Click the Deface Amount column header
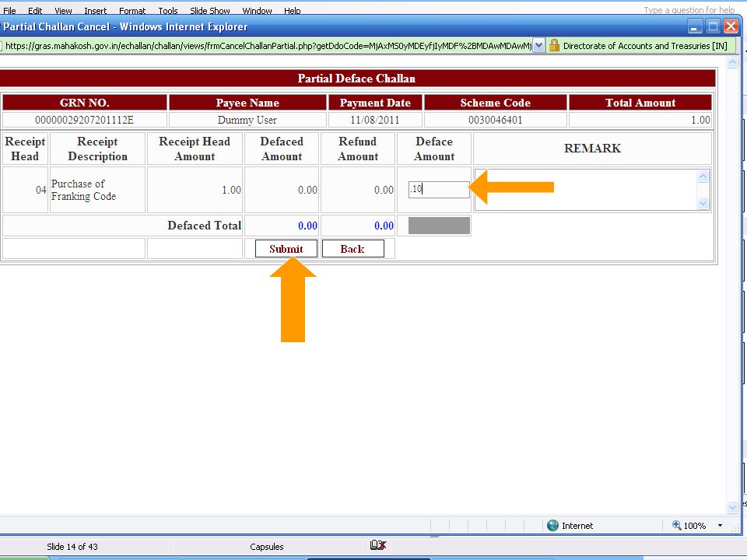 pos(434,149)
